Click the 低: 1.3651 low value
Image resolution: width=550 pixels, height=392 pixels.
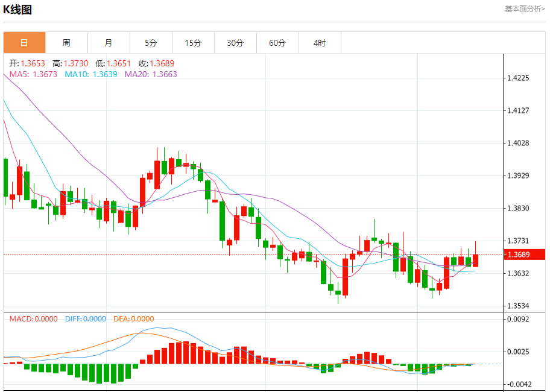[113, 63]
